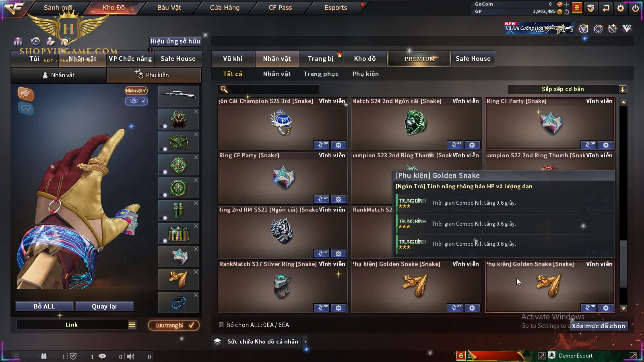Viewport: 644px width, 362px height.
Task: Toggle the Nhân vật checkbox on preview
Action: [136, 90]
